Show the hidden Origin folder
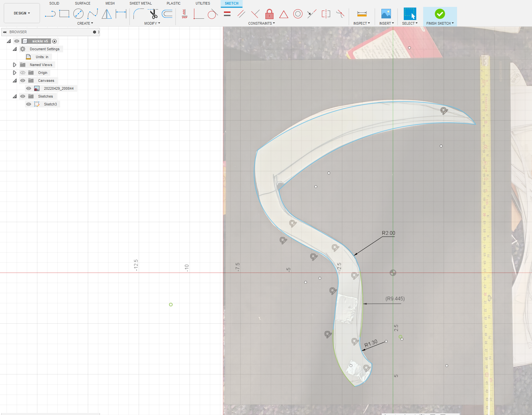The height and width of the screenshot is (415, 532). pyautogui.click(x=23, y=73)
